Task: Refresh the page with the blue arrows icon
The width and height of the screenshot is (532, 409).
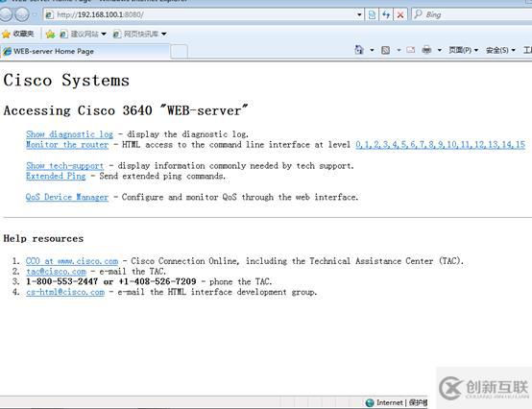Action: coord(386,14)
